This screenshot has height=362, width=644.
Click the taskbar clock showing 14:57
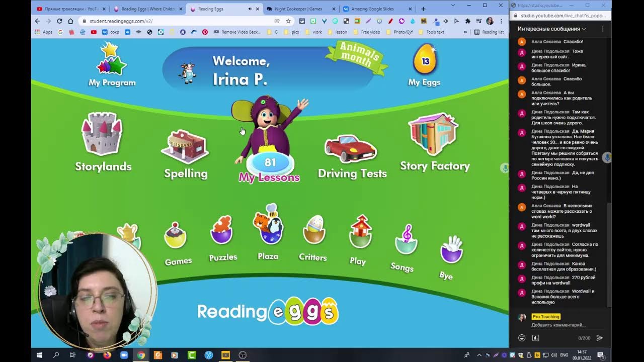582,355
